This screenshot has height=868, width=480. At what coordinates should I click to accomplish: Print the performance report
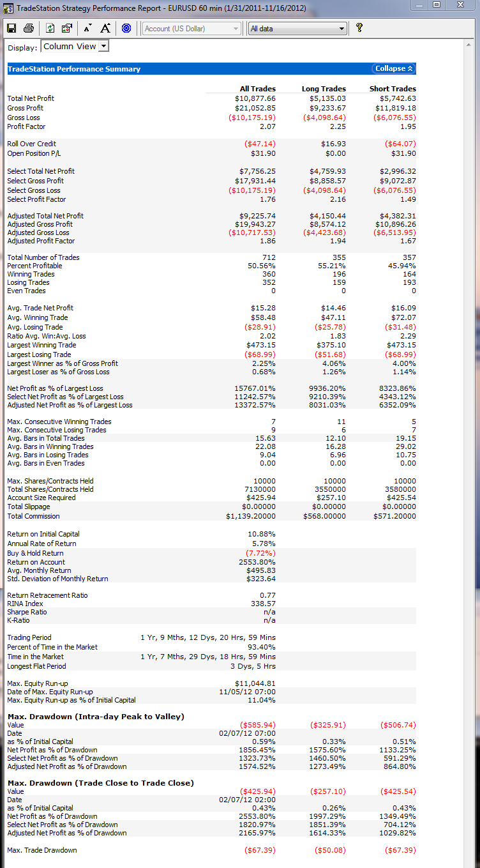(x=28, y=29)
